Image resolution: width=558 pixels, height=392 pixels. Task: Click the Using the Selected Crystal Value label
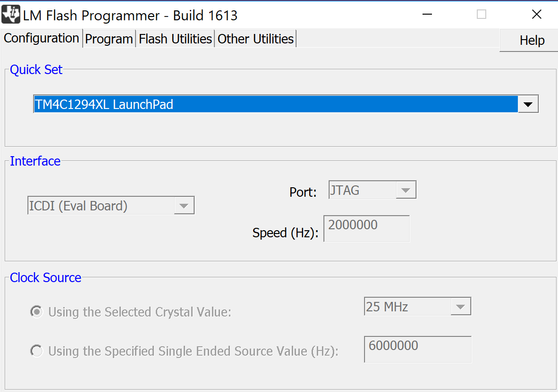coord(140,312)
